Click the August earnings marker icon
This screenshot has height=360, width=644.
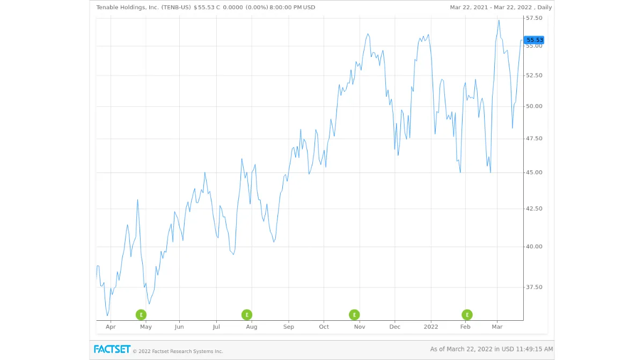tap(246, 314)
